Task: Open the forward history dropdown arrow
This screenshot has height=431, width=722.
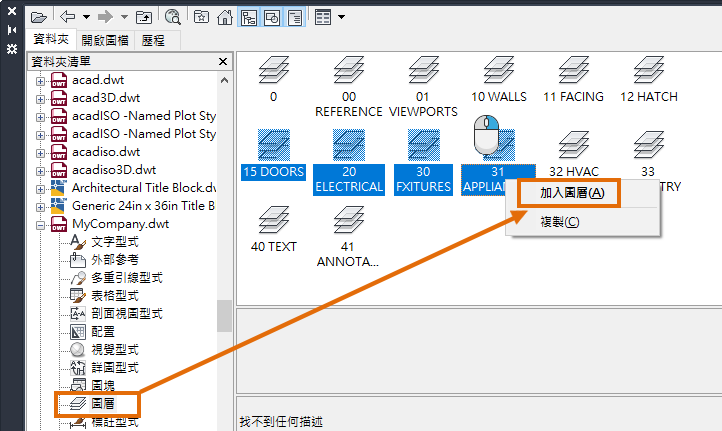Action: coord(124,17)
